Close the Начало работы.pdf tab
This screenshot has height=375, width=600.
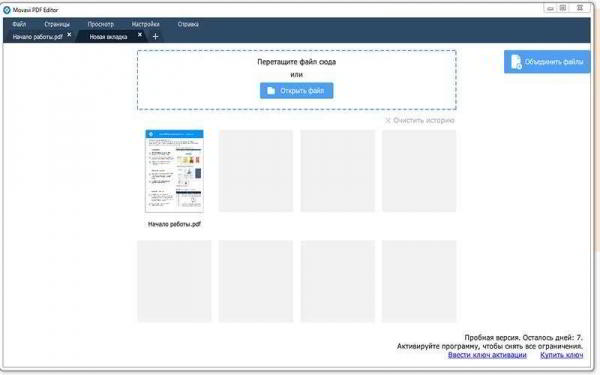69,34
